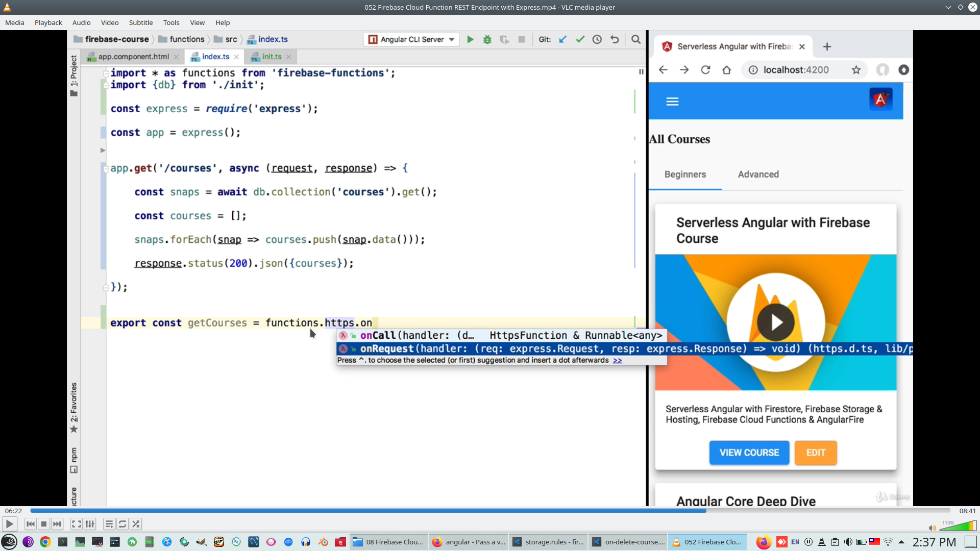The width and height of the screenshot is (980, 551).
Task: Adjust the volume slider
Action: tap(959, 527)
